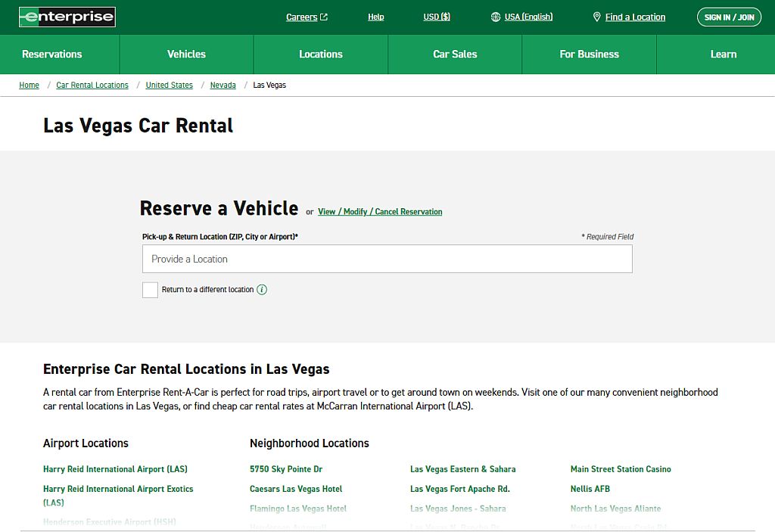The height and width of the screenshot is (532, 775).
Task: Click the location pin icon in header
Action: (x=596, y=17)
